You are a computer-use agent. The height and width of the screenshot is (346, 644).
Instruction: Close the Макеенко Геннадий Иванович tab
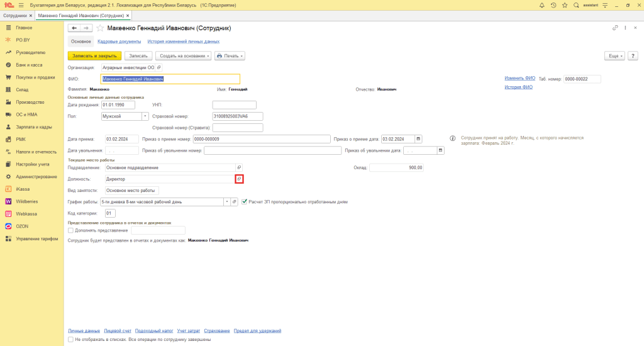click(128, 16)
